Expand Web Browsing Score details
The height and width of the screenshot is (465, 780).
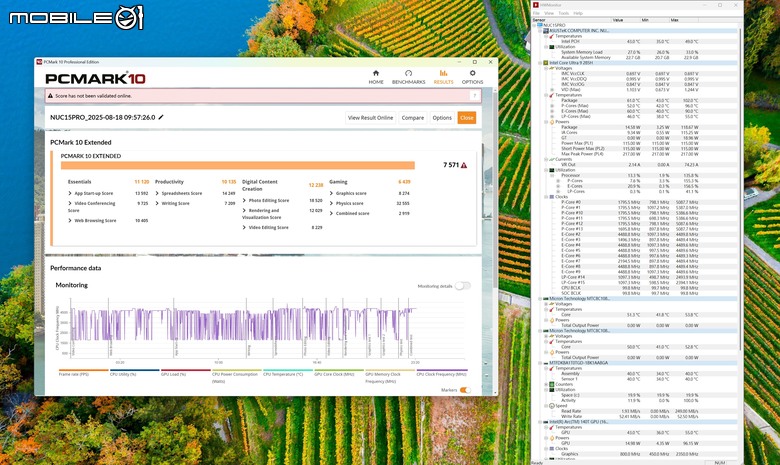(70, 220)
